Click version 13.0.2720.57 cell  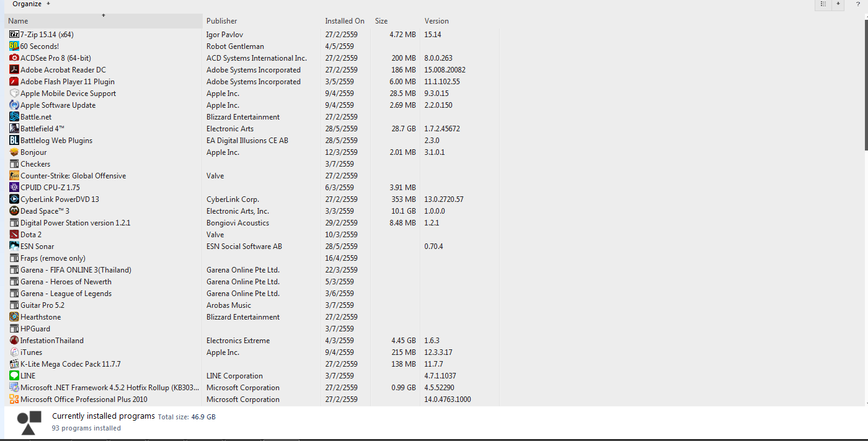pos(444,199)
